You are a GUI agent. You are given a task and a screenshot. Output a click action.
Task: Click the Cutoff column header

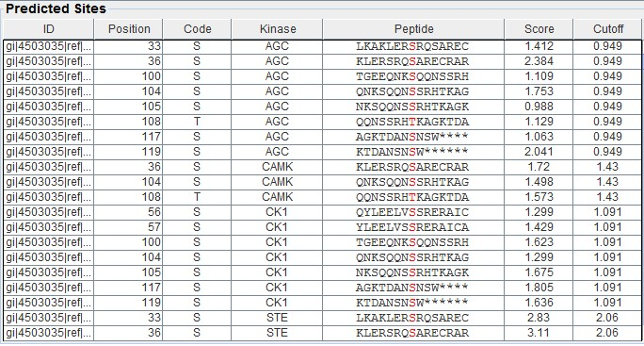(x=607, y=29)
